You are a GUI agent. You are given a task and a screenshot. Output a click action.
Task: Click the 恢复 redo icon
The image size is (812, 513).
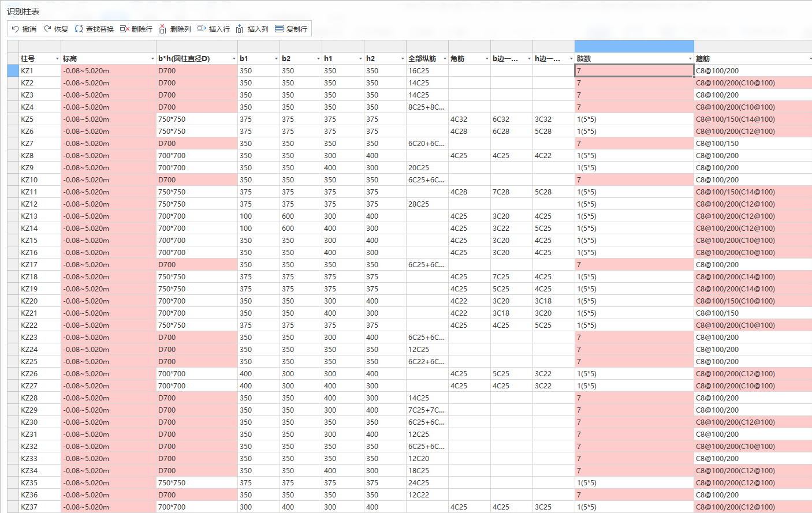click(48, 29)
